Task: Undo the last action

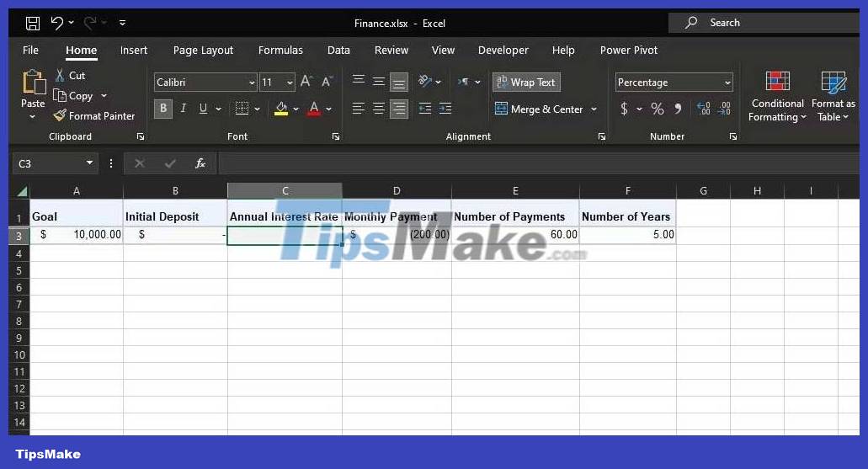Action: pos(57,23)
